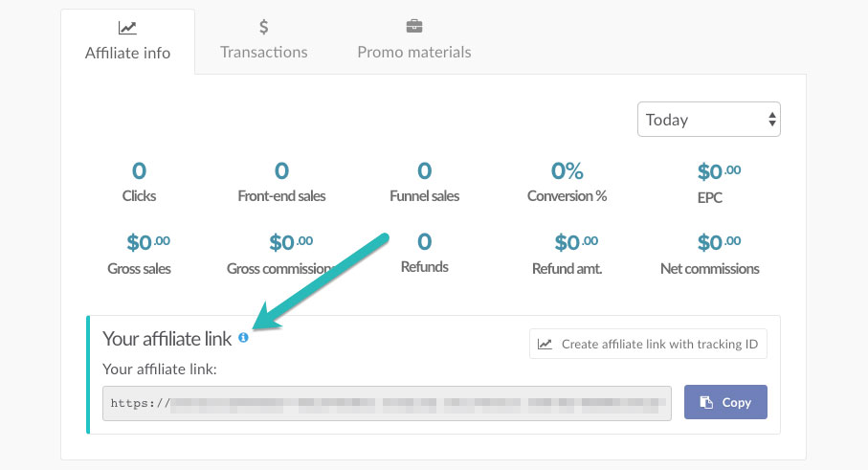This screenshot has height=470, width=868.
Task: Click the EPC dollar amount
Action: [x=719, y=171]
